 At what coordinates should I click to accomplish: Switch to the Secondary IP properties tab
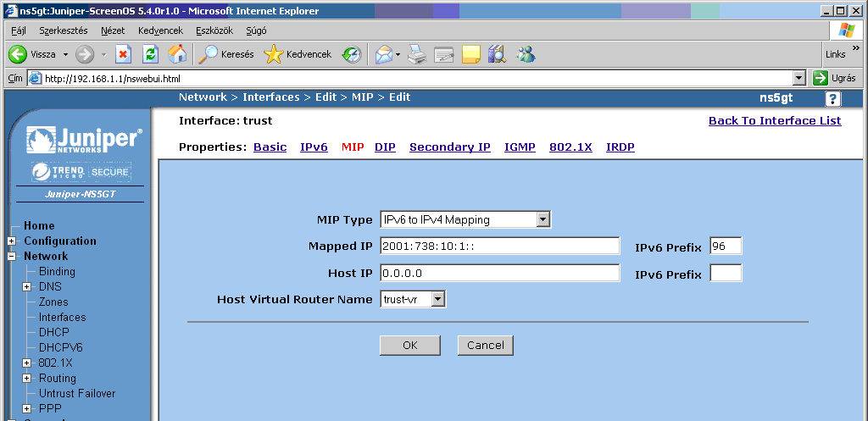pyautogui.click(x=449, y=147)
